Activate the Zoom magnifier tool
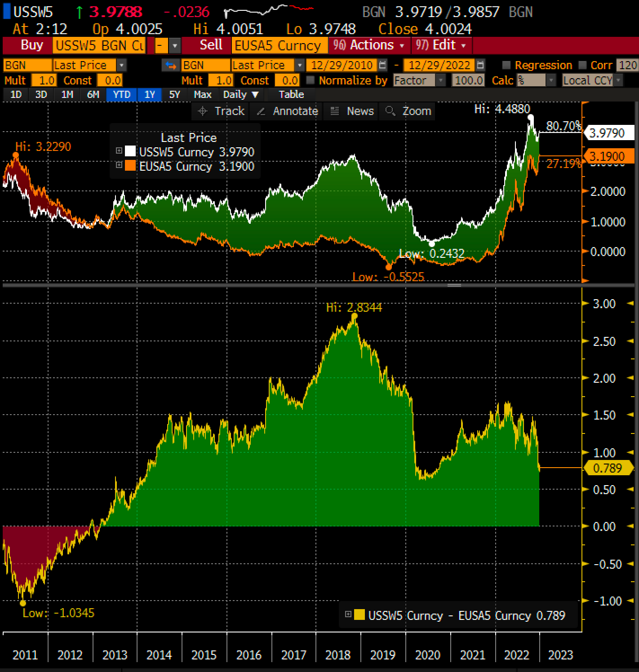The height and width of the screenshot is (672, 639). coord(407,111)
